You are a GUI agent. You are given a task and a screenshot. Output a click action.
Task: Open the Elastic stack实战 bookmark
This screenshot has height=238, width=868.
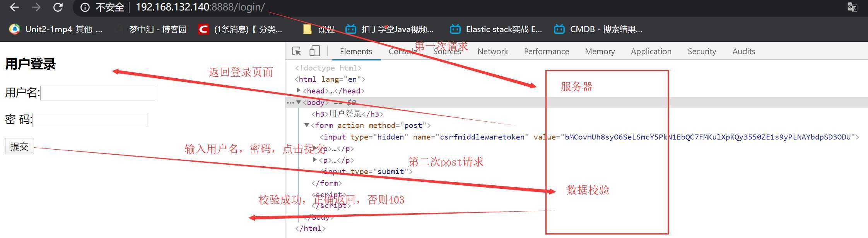(x=496, y=29)
